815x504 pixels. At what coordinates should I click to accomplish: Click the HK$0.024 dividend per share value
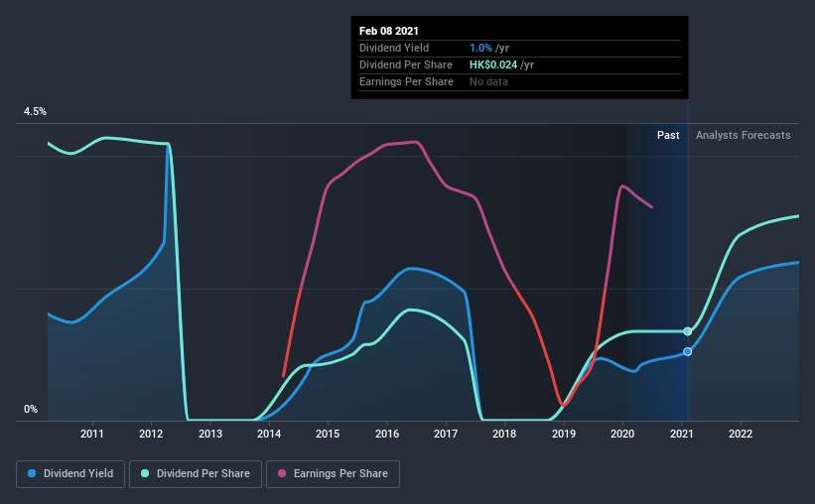pyautogui.click(x=493, y=64)
